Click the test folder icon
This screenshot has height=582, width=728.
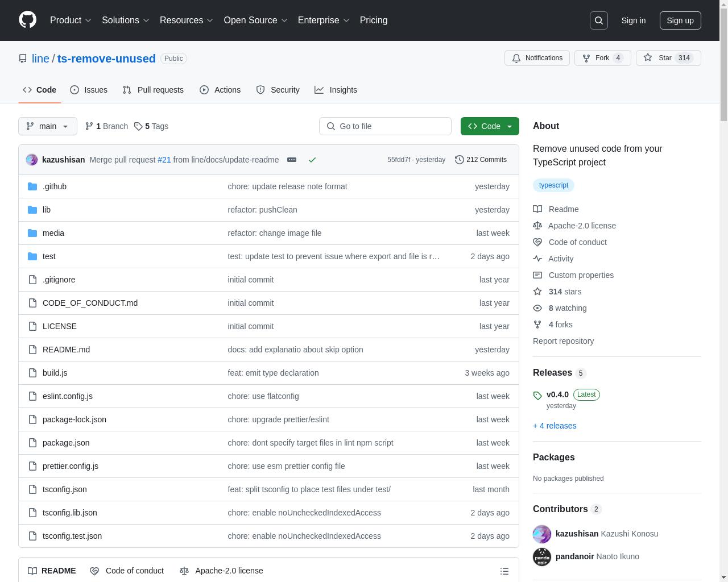click(x=32, y=256)
